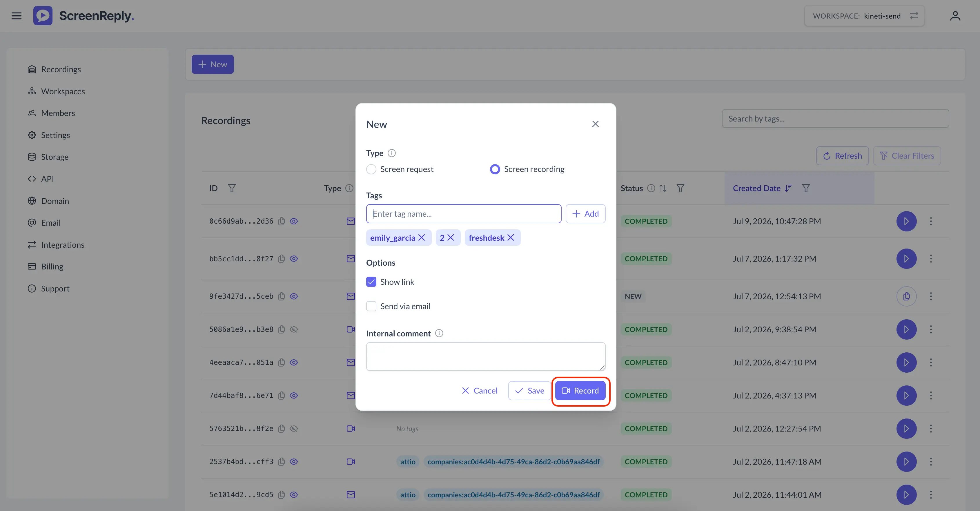Remove the freshdesk tag
Image resolution: width=980 pixels, height=511 pixels.
tap(511, 238)
